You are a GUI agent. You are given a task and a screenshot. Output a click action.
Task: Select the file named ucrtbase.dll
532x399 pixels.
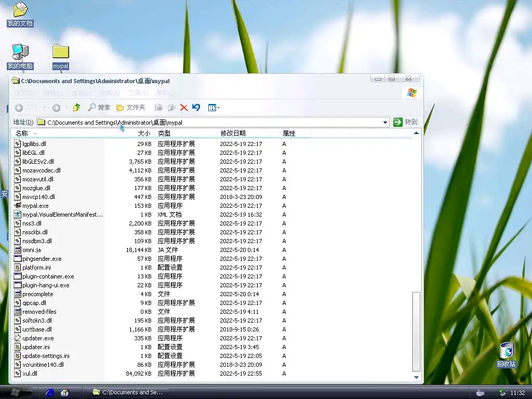point(37,329)
